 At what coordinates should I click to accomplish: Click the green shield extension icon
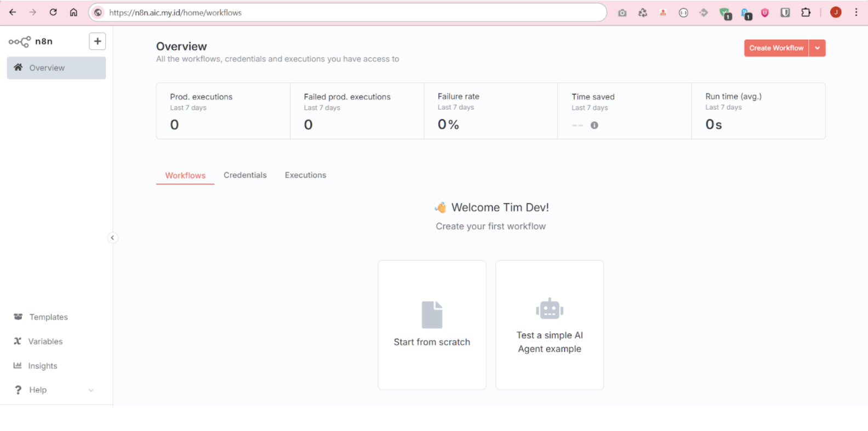[725, 14]
